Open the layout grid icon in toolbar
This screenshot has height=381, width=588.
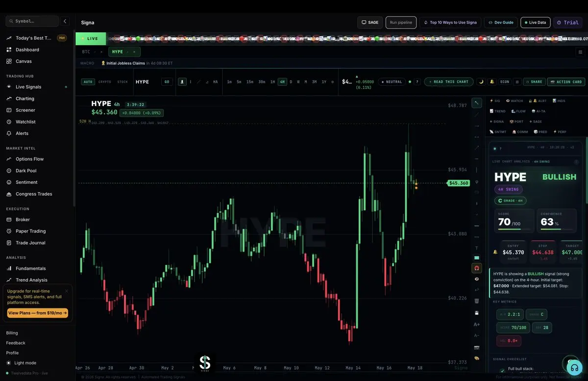click(517, 82)
